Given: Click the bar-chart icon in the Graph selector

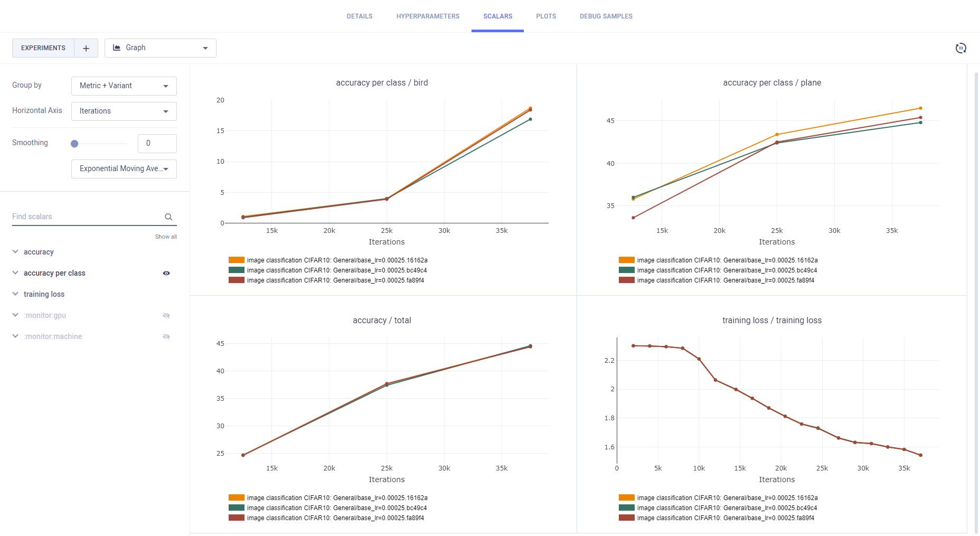Looking at the screenshot, I should tap(117, 48).
